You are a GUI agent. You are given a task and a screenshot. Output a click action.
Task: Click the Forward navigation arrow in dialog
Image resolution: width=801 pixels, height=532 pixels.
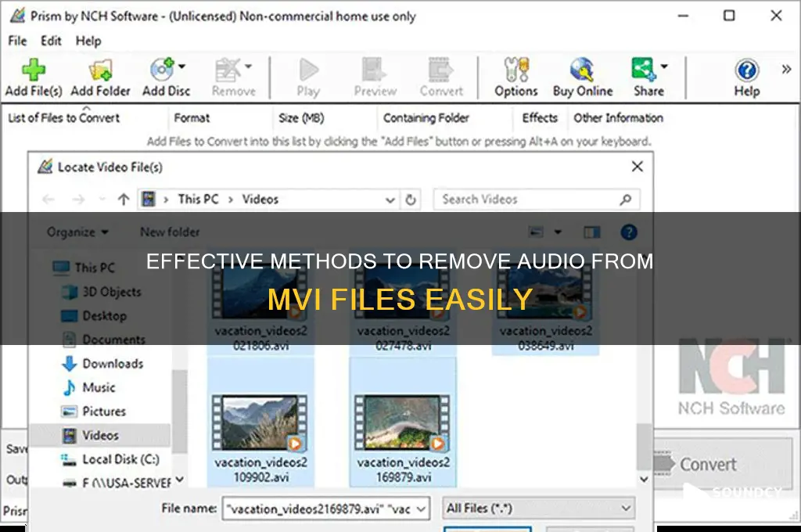(x=78, y=199)
